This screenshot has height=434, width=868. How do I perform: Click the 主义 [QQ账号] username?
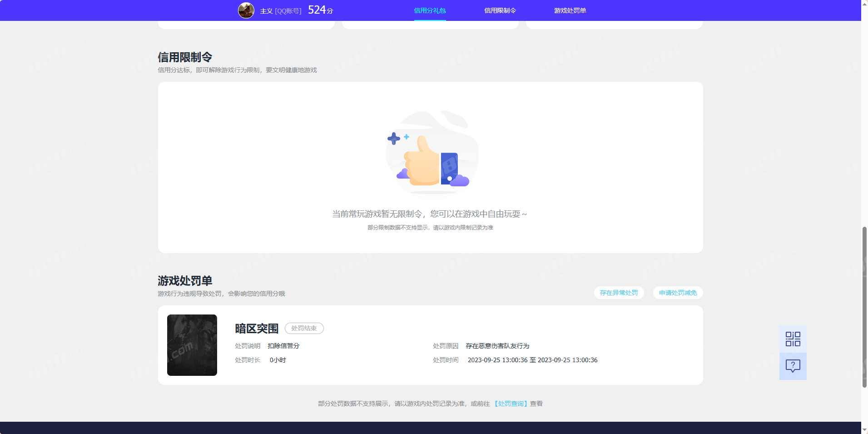pos(281,11)
